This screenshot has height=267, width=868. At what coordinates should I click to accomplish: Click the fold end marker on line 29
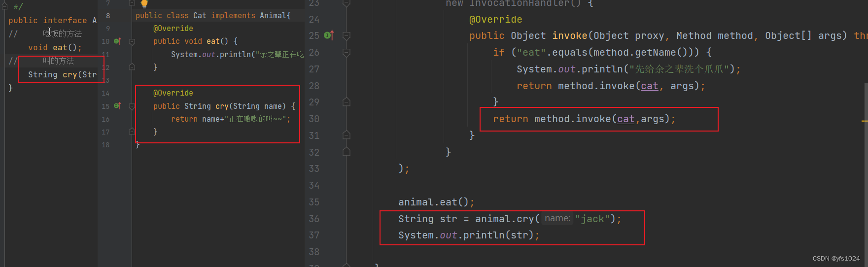pos(347,102)
